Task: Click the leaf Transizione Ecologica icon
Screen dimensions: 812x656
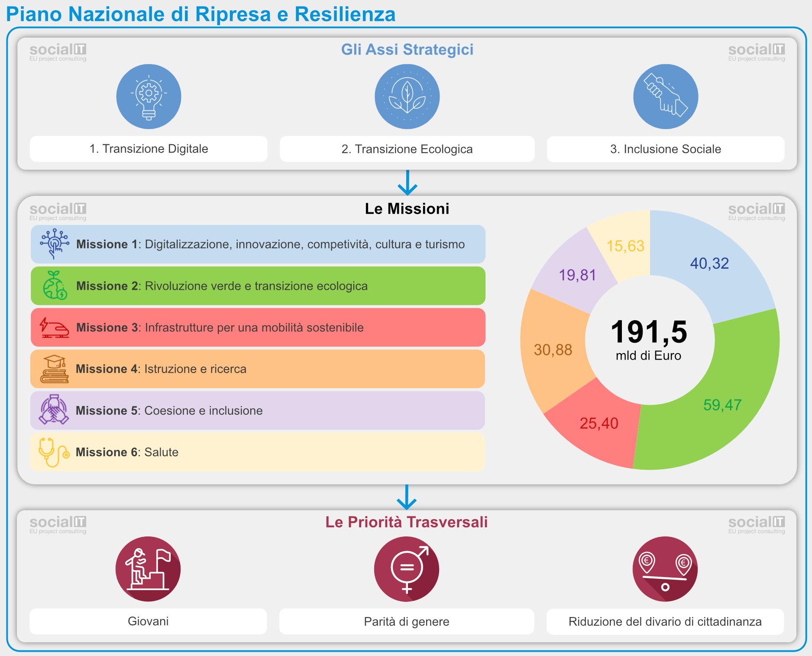Action: click(407, 97)
